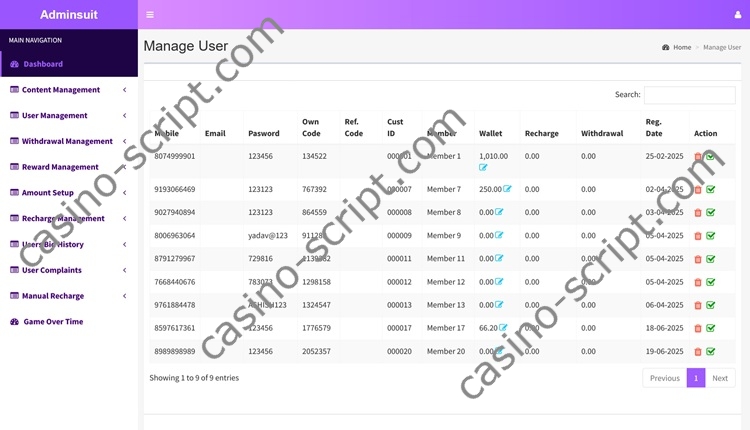This screenshot has width=750, height=430.
Task: Edit wallet amount for Member 1
Action: 483,168
